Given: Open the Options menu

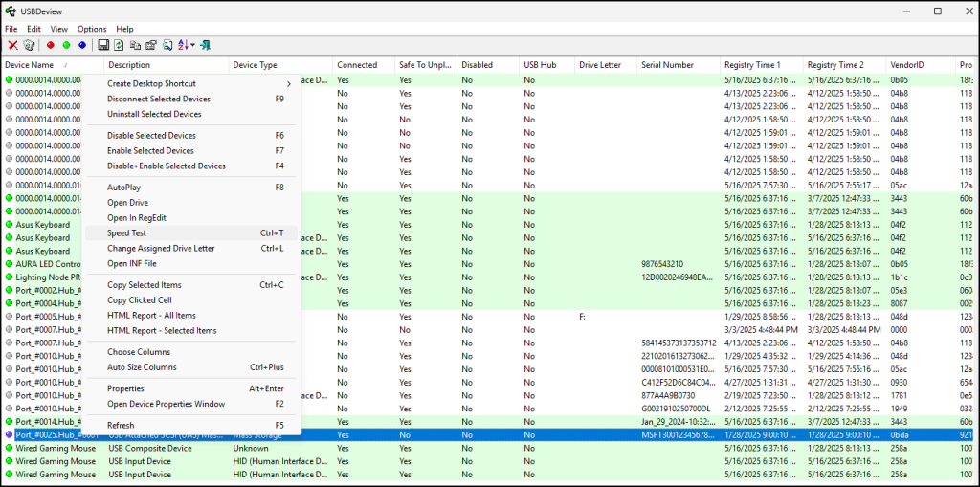Looking at the screenshot, I should point(92,29).
